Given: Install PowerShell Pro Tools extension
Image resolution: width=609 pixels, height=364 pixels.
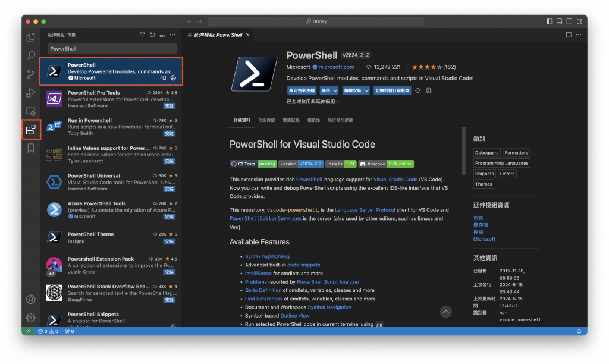Looking at the screenshot, I should coord(169,106).
